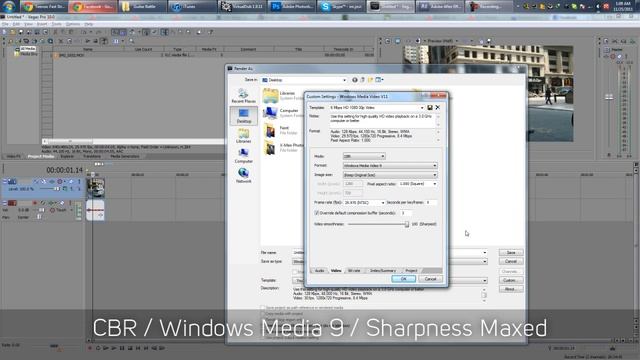
Task: Open Computer in Render As places sidebar
Action: click(x=244, y=156)
